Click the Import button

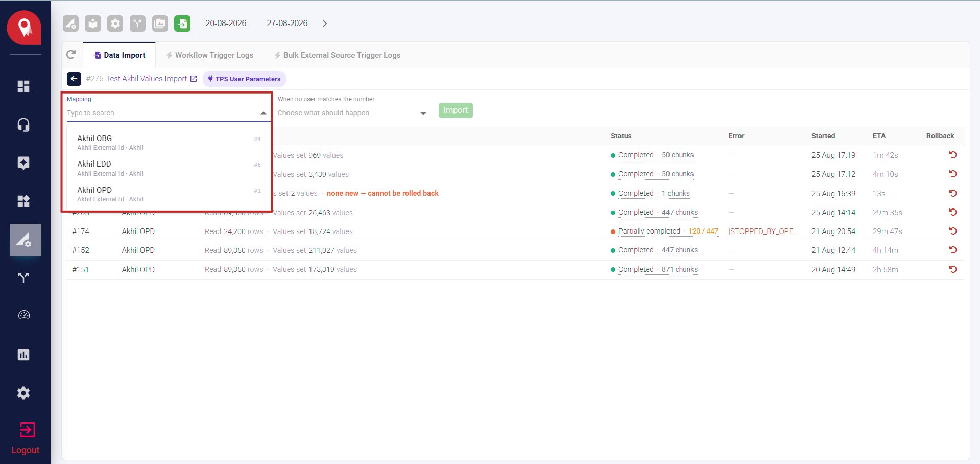pyautogui.click(x=456, y=110)
